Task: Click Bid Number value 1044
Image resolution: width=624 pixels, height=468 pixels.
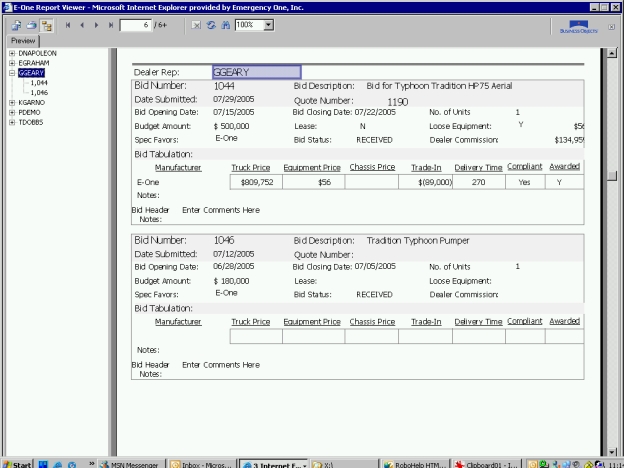Action: pos(224,86)
